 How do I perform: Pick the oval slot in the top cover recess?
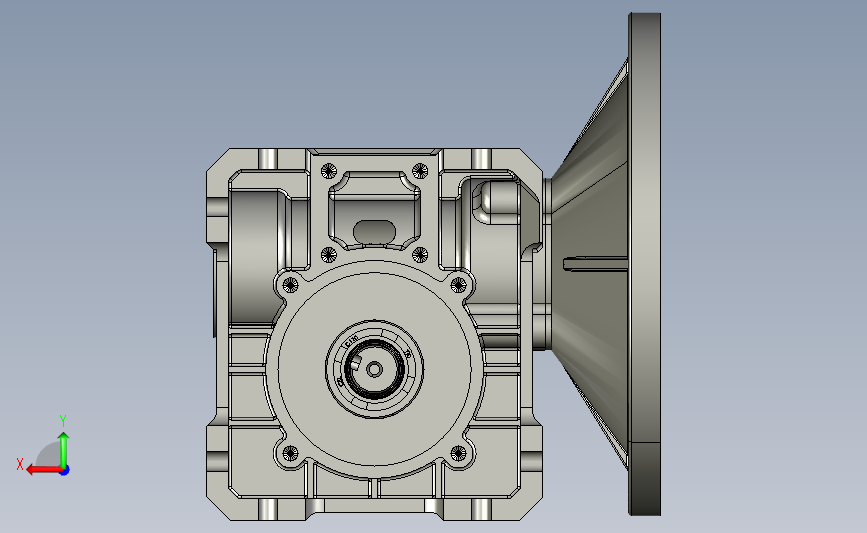(x=374, y=232)
